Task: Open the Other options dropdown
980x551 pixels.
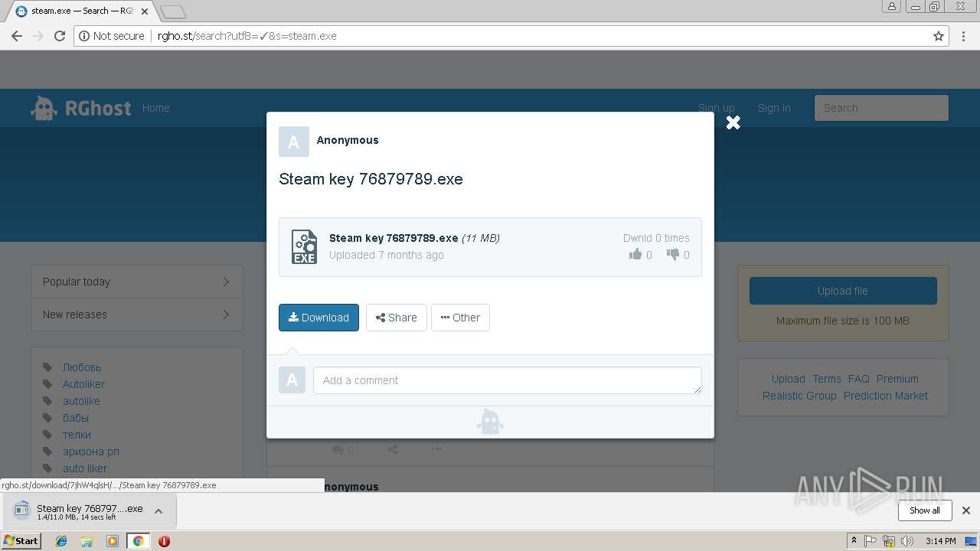Action: tap(460, 318)
